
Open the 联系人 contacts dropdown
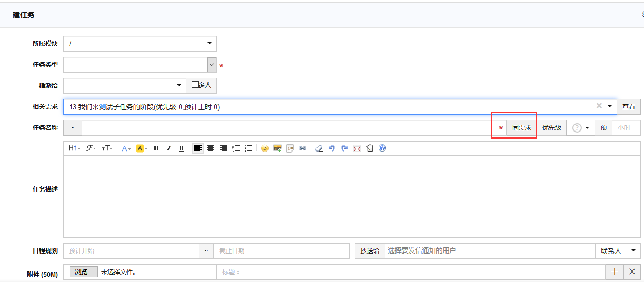618,251
